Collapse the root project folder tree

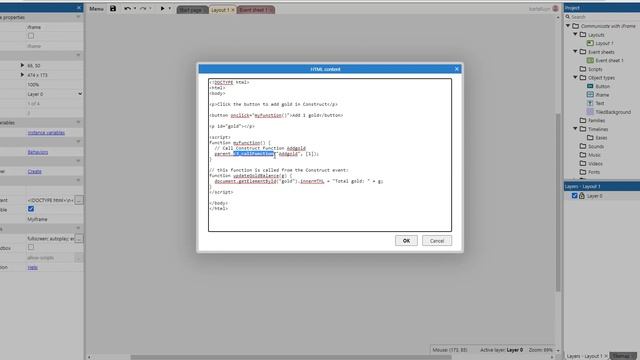pos(568,26)
